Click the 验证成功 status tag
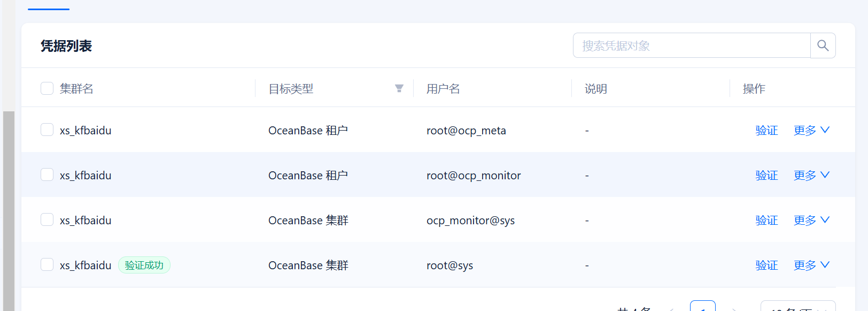The image size is (868, 311). [144, 265]
